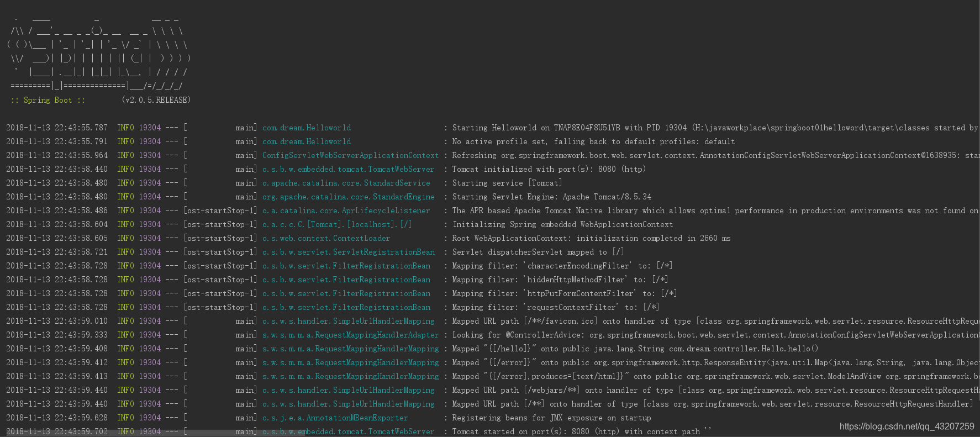Click 'Tomcat initialized with port(s): 8080' message

[549, 169]
